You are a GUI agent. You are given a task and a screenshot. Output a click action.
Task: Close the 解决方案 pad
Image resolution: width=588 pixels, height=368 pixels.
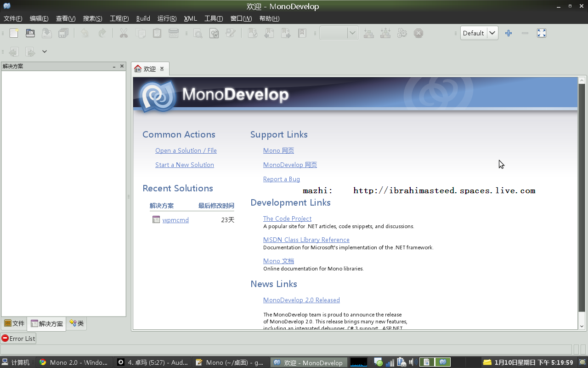(122, 66)
